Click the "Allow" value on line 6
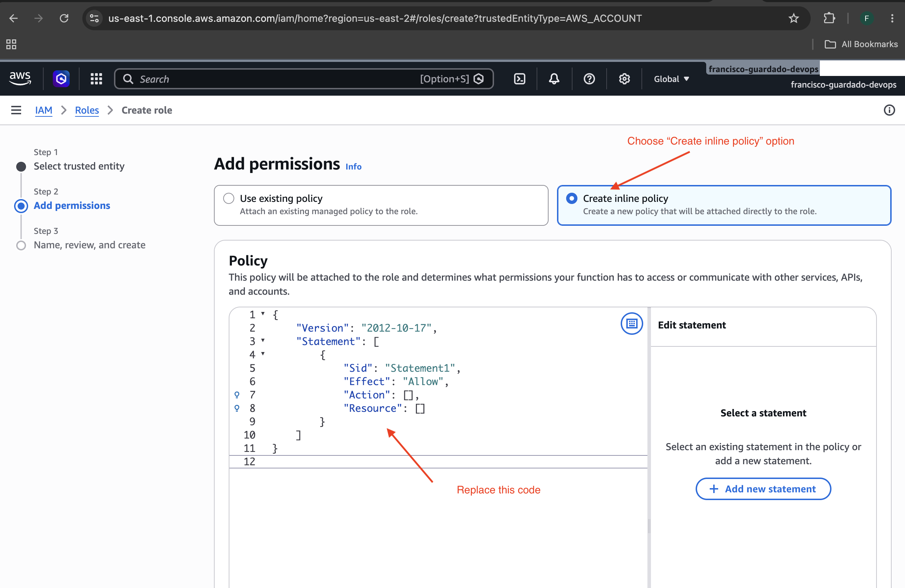905x588 pixels. pos(423,381)
